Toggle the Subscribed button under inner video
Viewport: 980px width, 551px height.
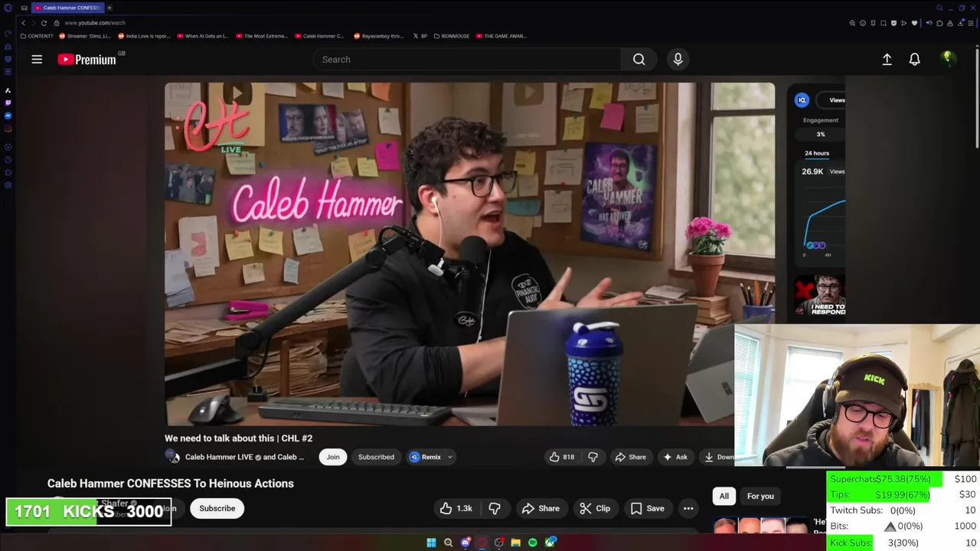376,457
